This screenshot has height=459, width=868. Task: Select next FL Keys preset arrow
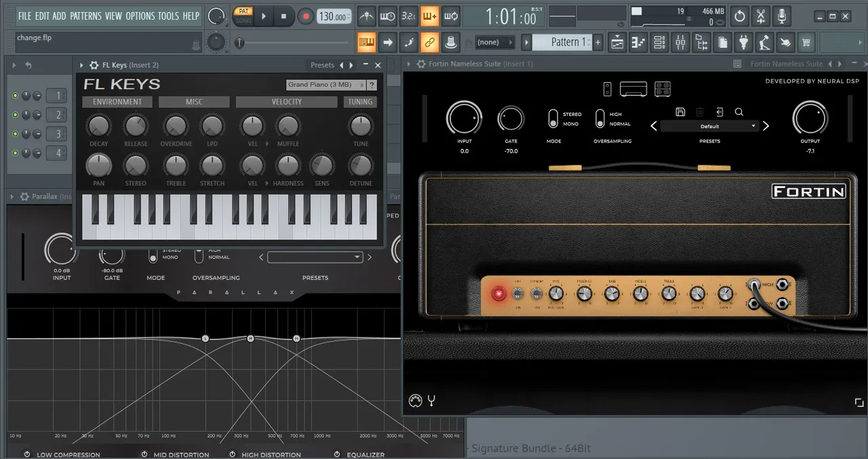click(351, 65)
